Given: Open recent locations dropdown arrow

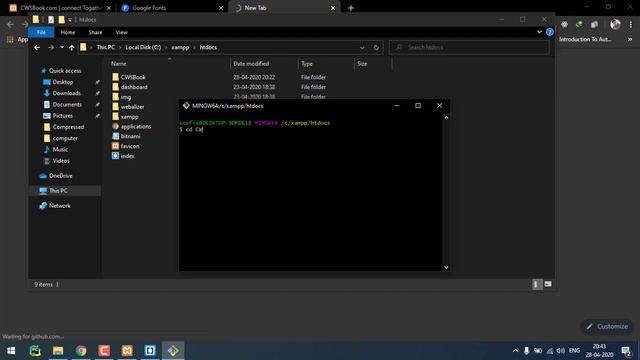Looking at the screenshot, I should (x=62, y=47).
